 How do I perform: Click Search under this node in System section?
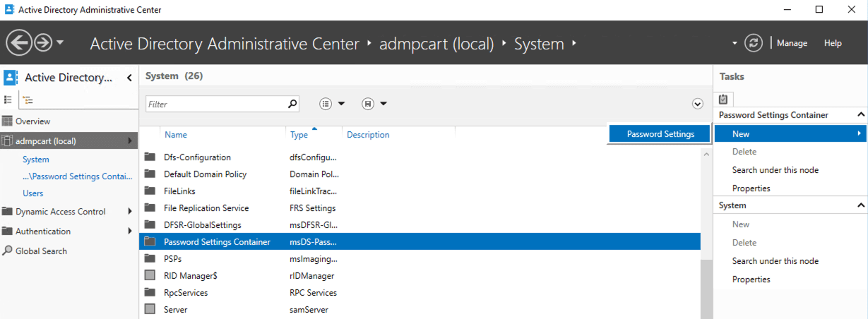pyautogui.click(x=775, y=261)
